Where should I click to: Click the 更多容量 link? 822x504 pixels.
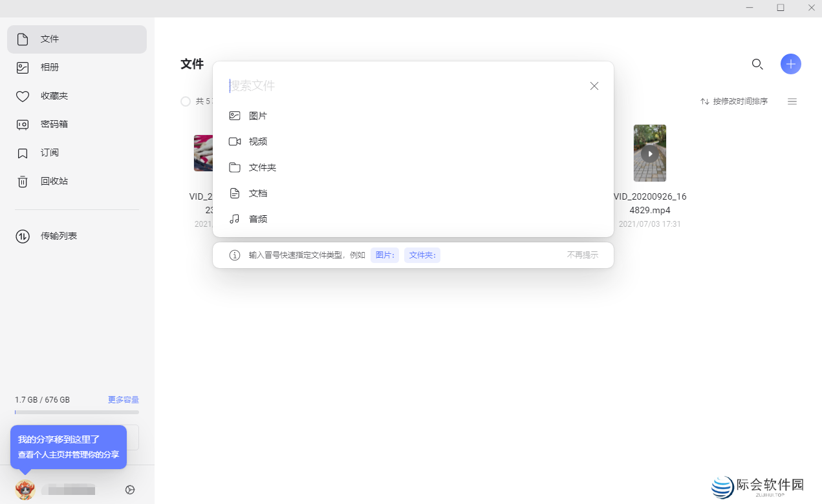click(123, 399)
